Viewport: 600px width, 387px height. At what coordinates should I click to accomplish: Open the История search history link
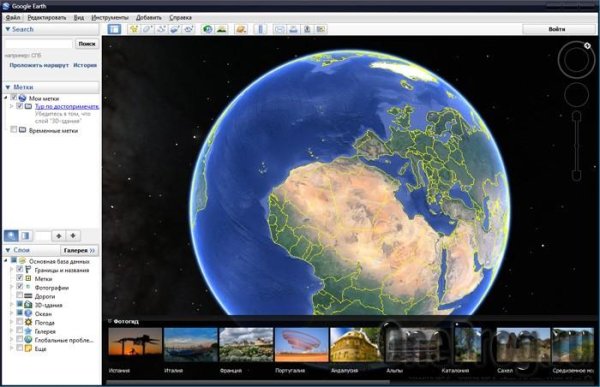click(x=85, y=65)
